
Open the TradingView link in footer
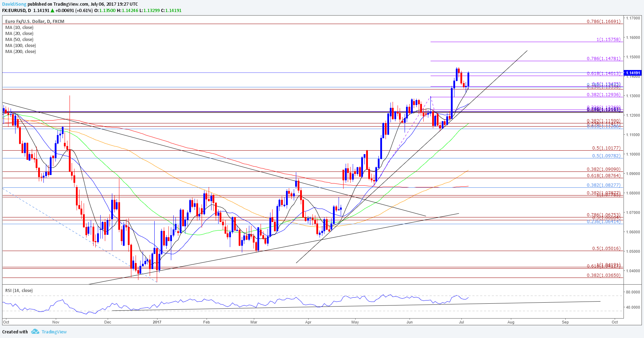coord(54,332)
